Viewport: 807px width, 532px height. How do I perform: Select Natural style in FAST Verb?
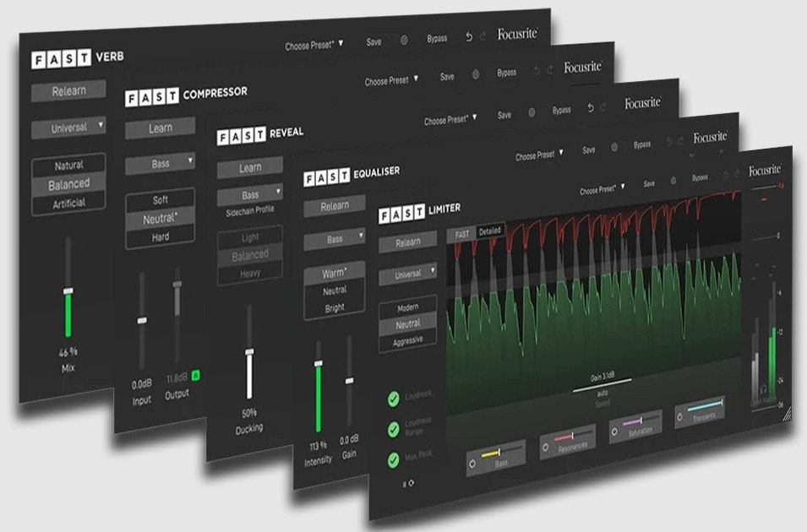[69, 166]
